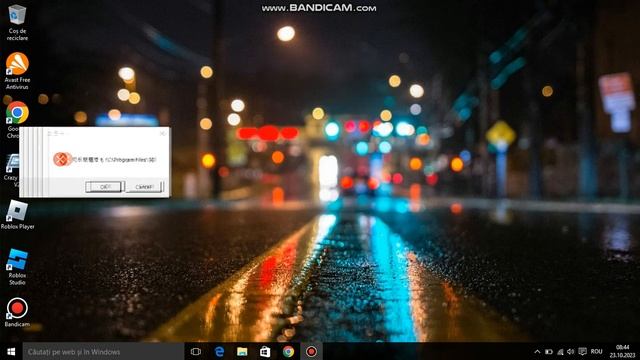Focus the "Căutați pe web și în Windows" search box
The width and height of the screenshot is (640, 360).
103,351
